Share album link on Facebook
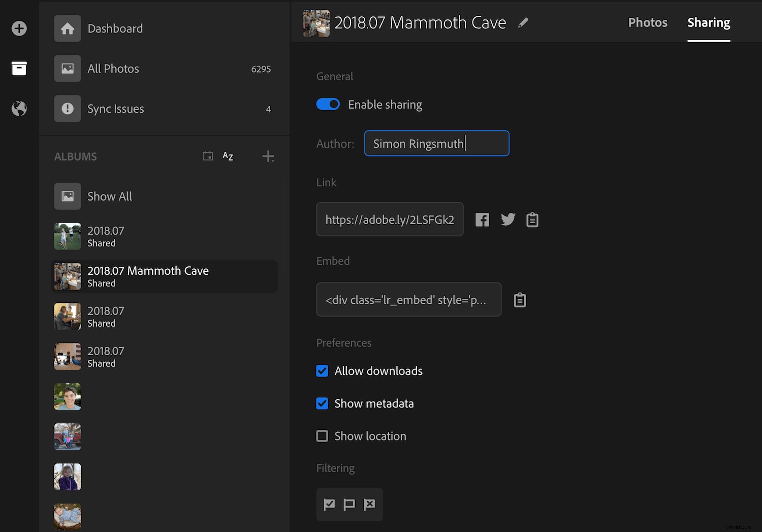This screenshot has height=532, width=762. pyautogui.click(x=482, y=220)
